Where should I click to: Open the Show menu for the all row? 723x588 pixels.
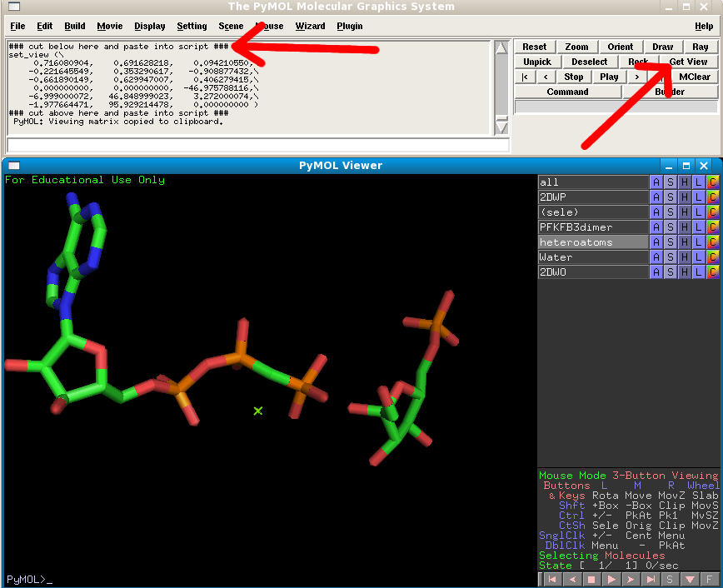(671, 182)
